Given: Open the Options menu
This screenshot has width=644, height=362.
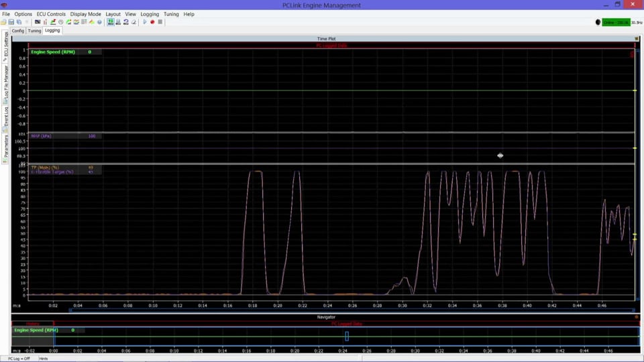Looking at the screenshot, I should [23, 14].
